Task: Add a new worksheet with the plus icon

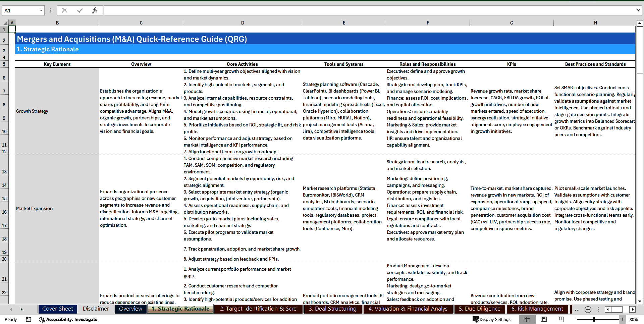Action: click(x=588, y=309)
